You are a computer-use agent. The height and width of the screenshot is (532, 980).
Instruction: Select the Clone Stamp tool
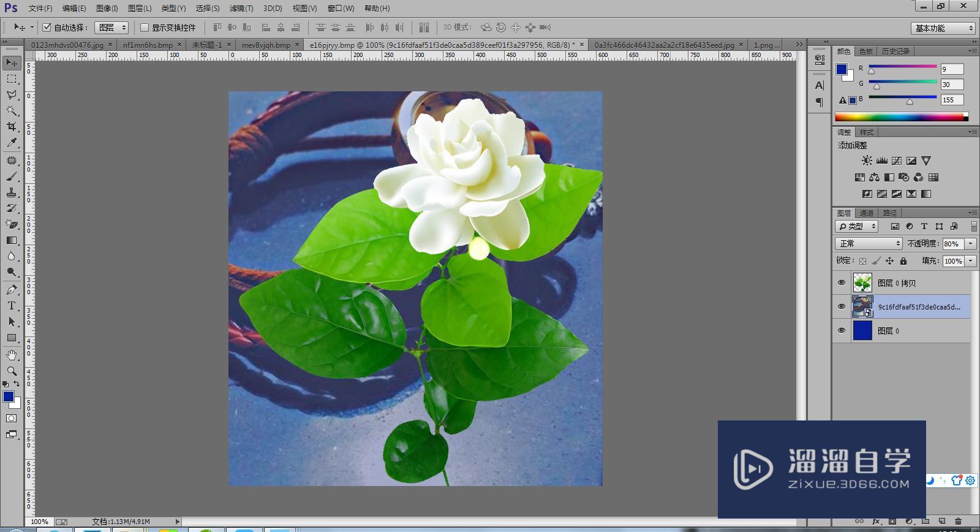click(12, 192)
